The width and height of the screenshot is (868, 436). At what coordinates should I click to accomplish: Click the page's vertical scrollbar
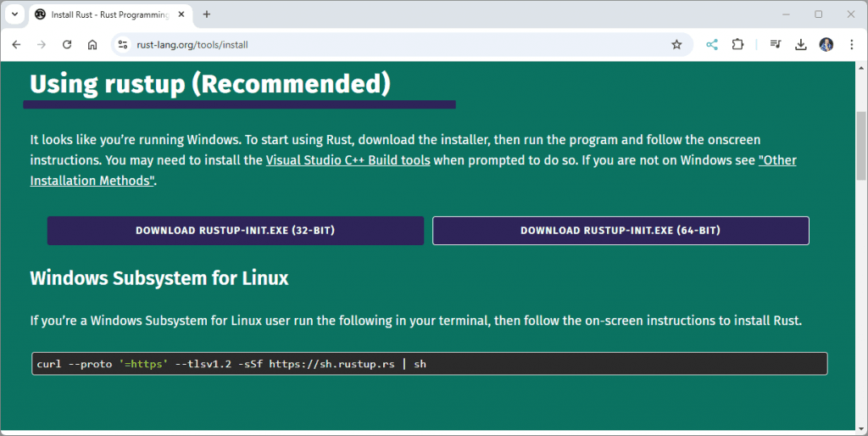(x=861, y=153)
